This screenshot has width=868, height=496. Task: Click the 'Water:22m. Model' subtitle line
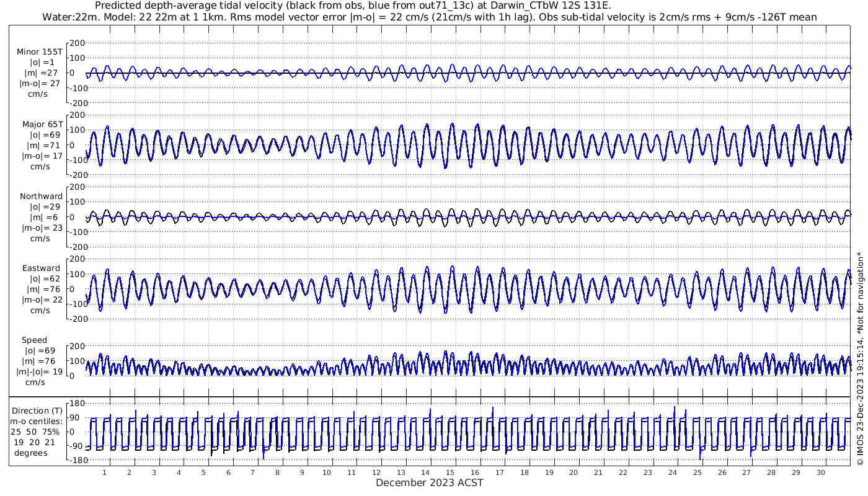[429, 17]
